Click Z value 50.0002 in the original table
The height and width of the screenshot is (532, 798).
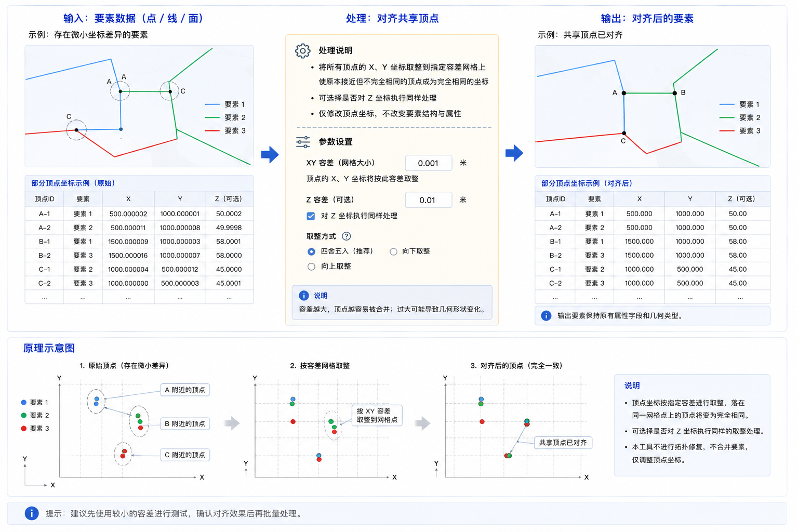[x=229, y=214]
